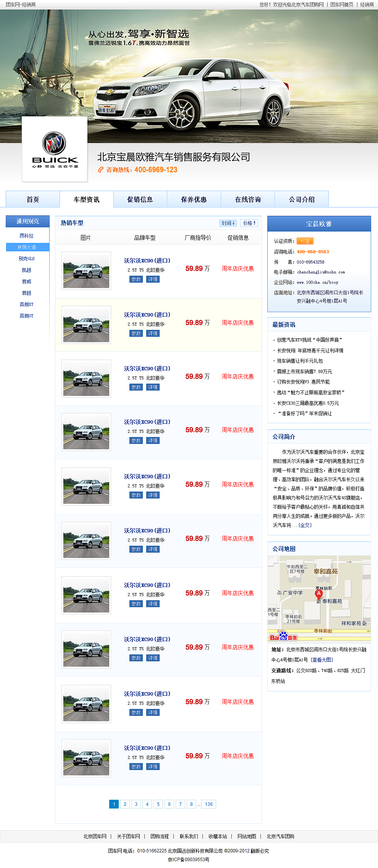Click the chenchengliu@sohu.com email address

point(321,272)
